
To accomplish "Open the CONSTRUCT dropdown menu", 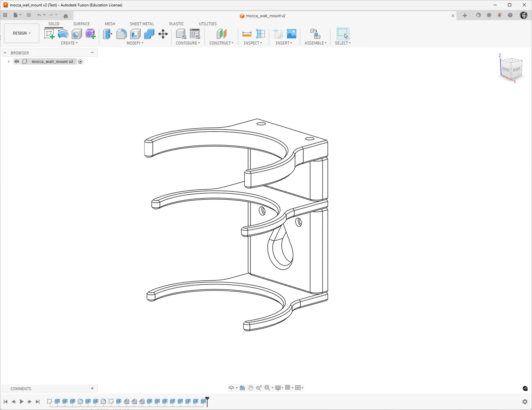I will 221,43.
